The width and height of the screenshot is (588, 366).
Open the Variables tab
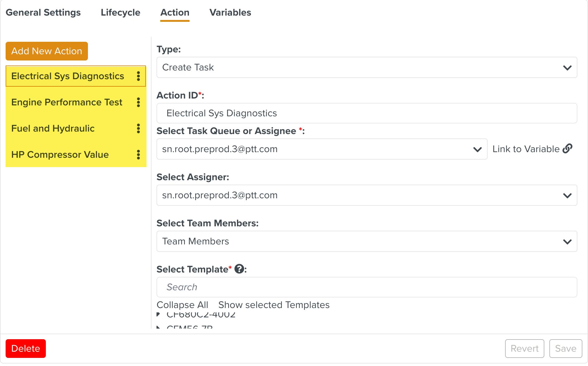click(x=230, y=12)
